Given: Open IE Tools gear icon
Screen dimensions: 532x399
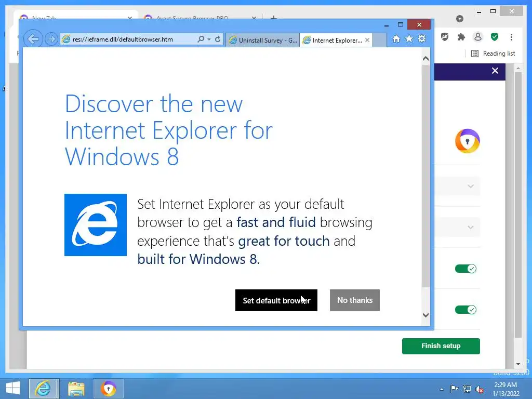Looking at the screenshot, I should pos(422,38).
